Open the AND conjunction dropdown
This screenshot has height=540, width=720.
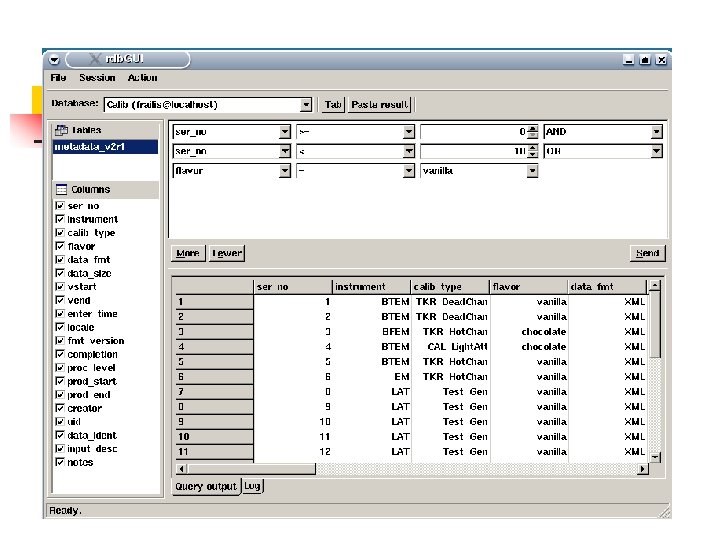click(656, 131)
